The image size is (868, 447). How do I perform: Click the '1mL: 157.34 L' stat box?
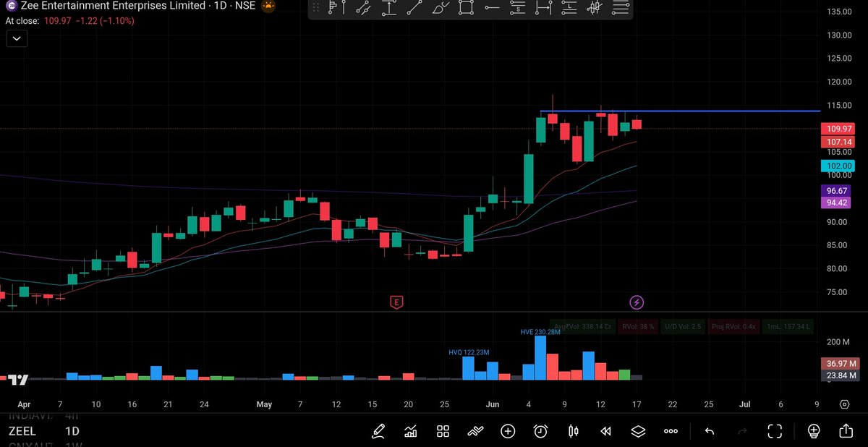coord(787,327)
